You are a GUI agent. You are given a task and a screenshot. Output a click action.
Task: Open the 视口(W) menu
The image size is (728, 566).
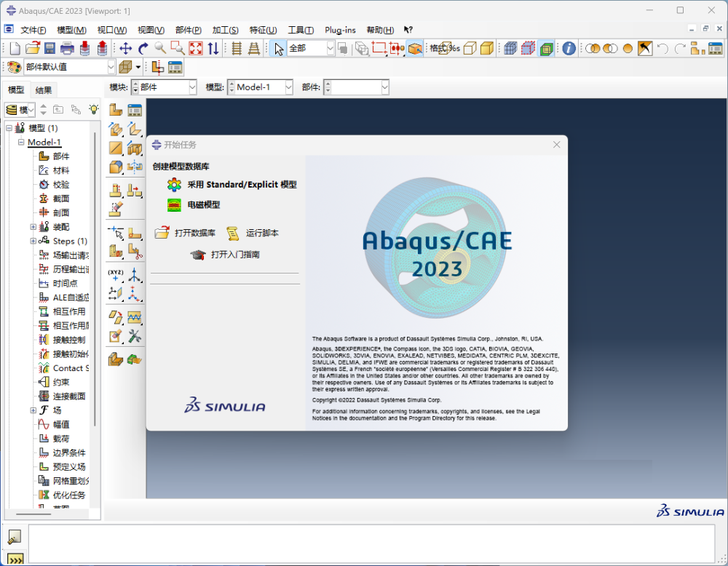pos(112,30)
